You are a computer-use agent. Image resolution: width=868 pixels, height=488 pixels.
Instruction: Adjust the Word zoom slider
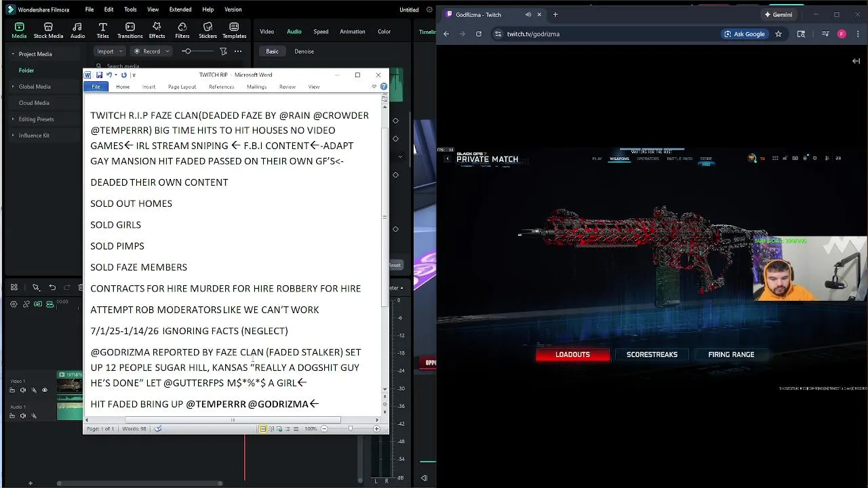351,428
